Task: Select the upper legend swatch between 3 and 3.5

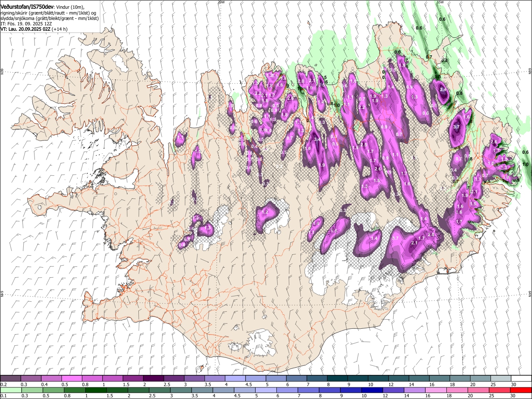Action: point(194,378)
